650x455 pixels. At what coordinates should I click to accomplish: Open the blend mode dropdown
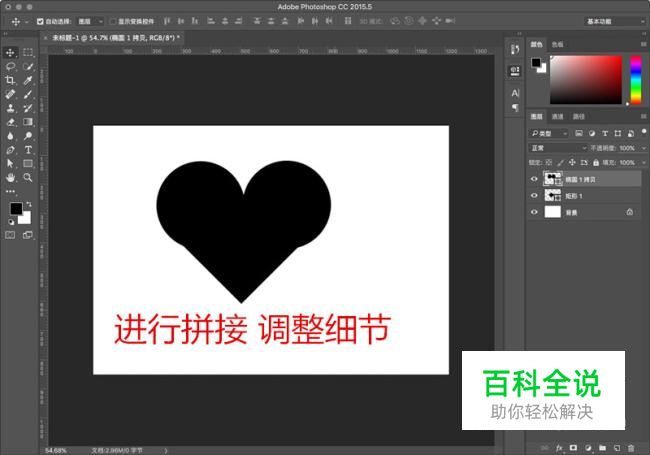tap(558, 148)
